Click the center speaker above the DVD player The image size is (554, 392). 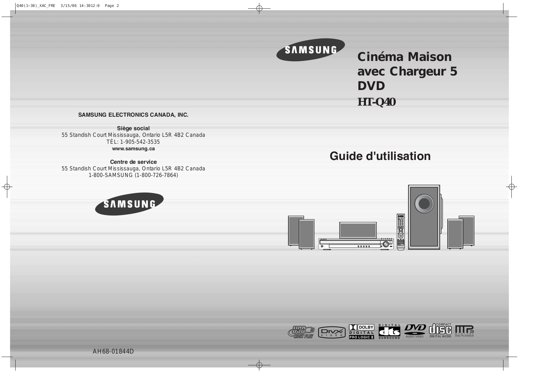click(x=358, y=230)
